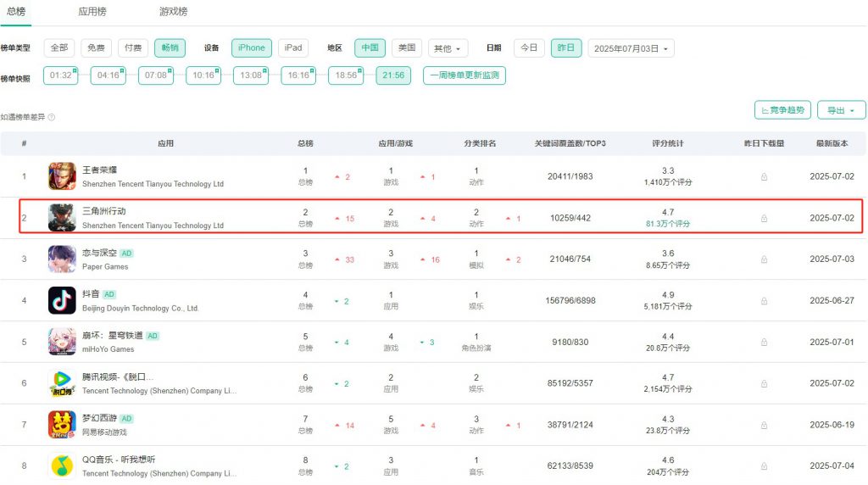
Task: Switch to the 应用榜 tab
Action: coord(92,12)
